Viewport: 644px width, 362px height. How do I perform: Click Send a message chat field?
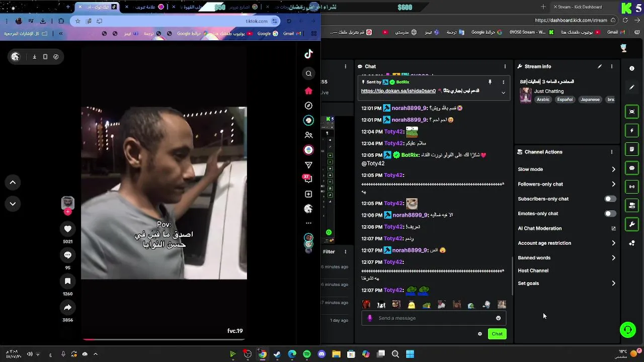click(434, 318)
